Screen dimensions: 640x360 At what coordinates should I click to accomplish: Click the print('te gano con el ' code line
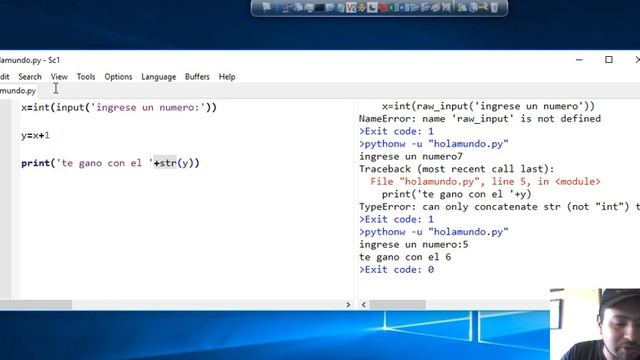(x=110, y=163)
